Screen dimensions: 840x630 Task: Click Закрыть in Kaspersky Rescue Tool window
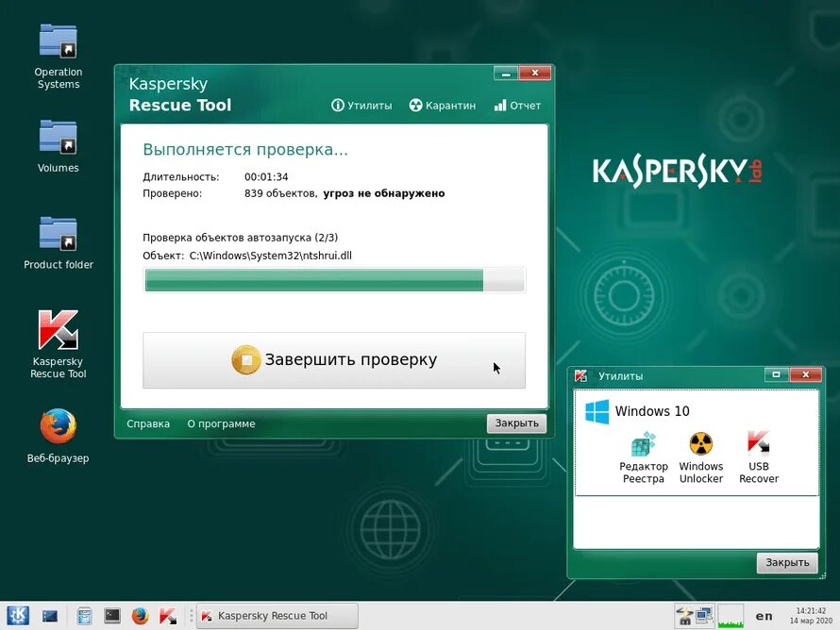tap(516, 423)
